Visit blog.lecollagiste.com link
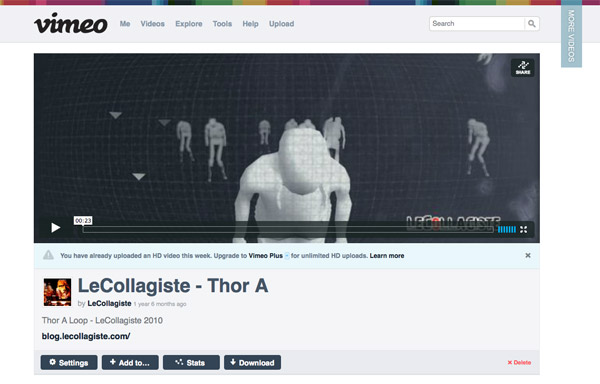600x384 pixels. click(86, 336)
